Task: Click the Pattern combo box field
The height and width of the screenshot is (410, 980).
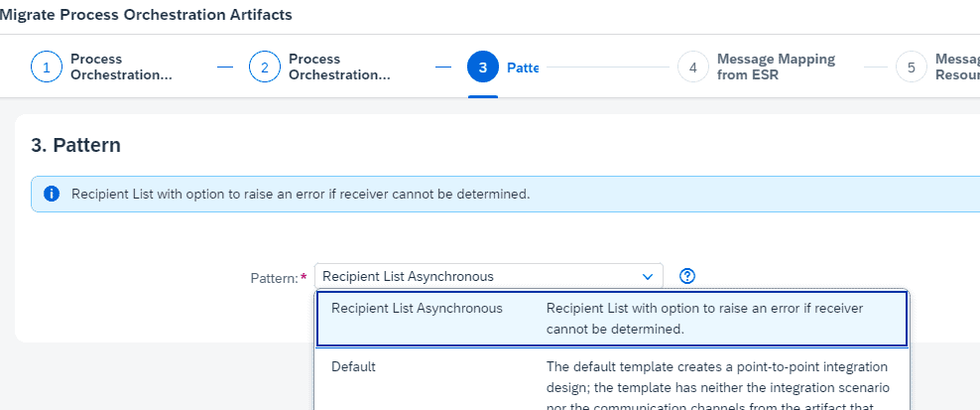Action: (x=488, y=276)
